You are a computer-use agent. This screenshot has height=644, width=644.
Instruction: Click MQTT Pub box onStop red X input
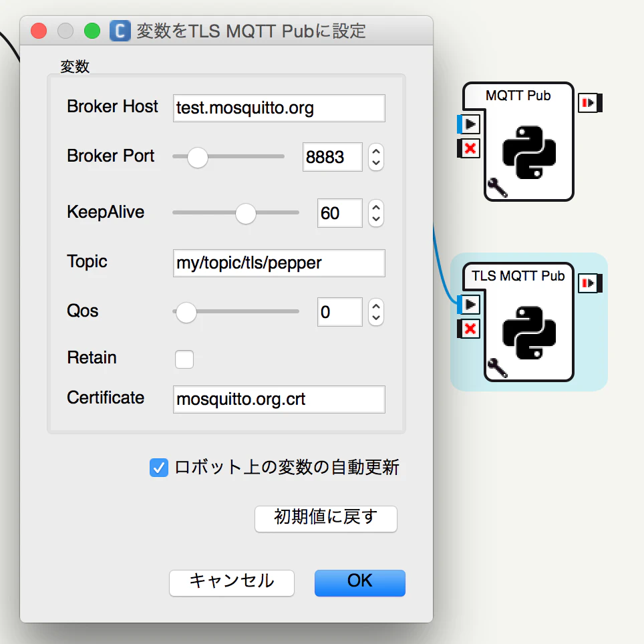(x=469, y=148)
